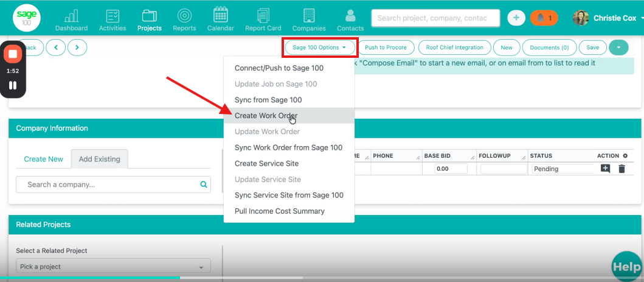Select Sync Service Site from Sage 100

click(289, 196)
